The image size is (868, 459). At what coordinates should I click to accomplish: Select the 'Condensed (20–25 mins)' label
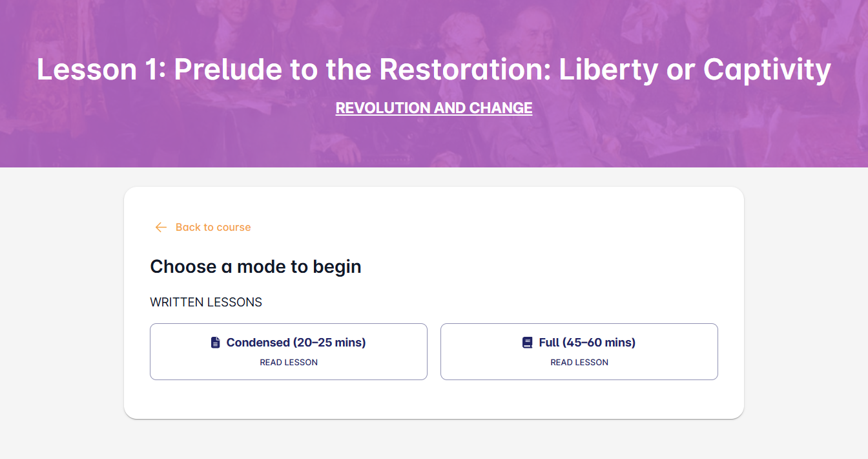coord(296,343)
